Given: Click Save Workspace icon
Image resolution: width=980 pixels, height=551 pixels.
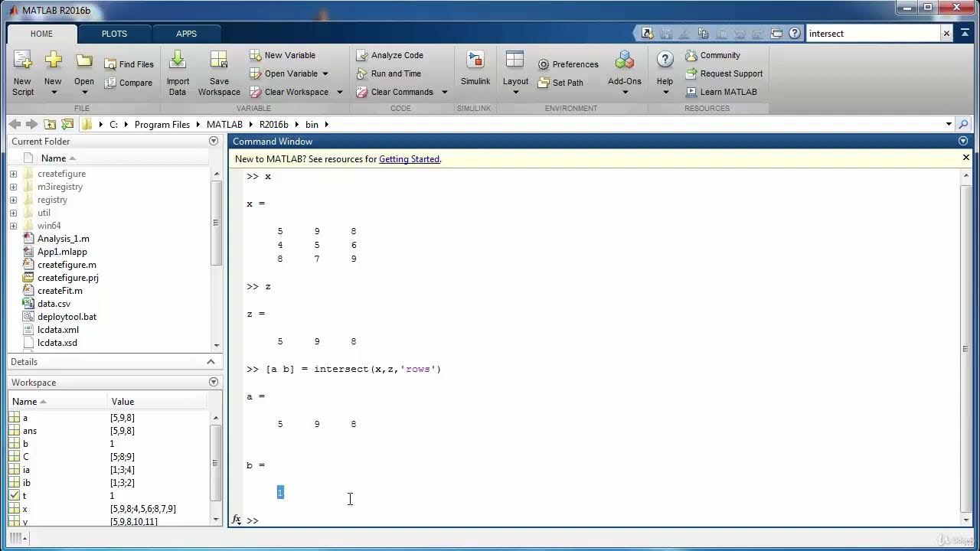Looking at the screenshot, I should click(219, 60).
